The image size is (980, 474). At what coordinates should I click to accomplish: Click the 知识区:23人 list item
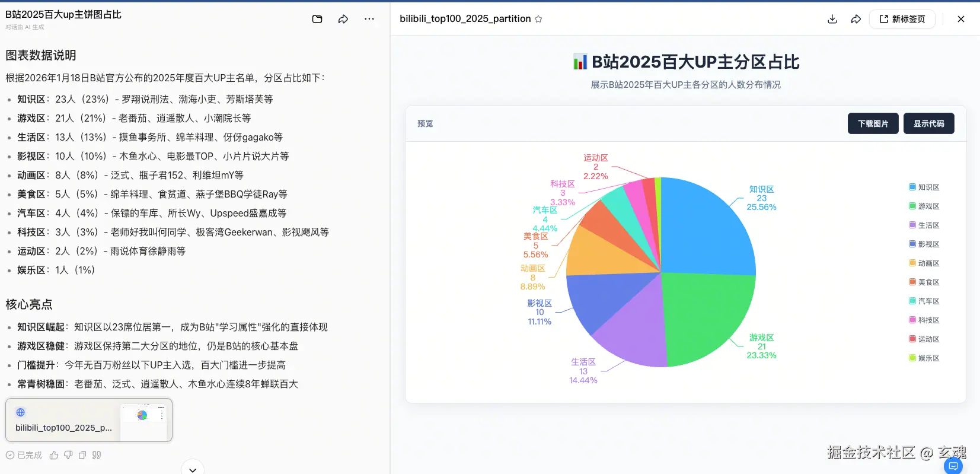[x=145, y=99]
